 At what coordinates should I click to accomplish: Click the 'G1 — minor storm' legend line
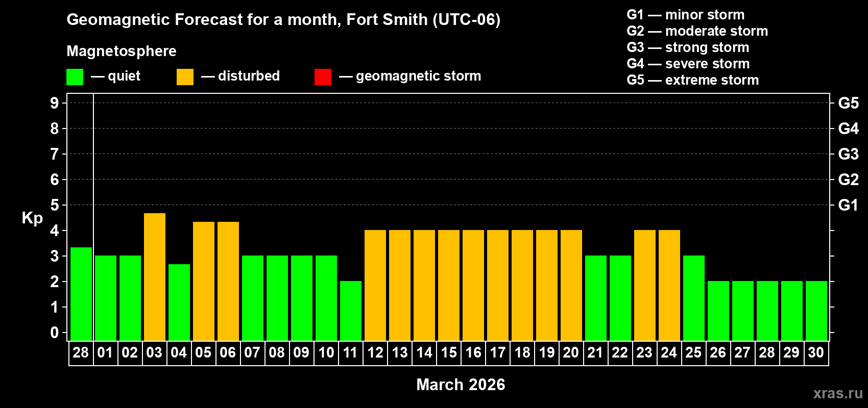(x=686, y=15)
